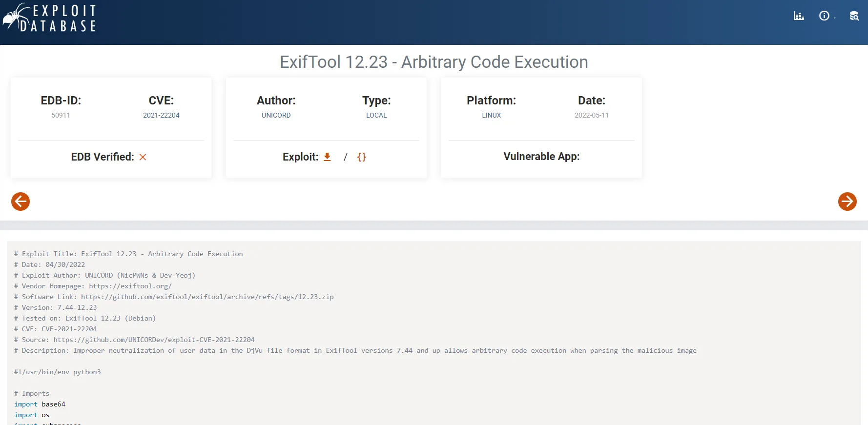This screenshot has height=425, width=868.
Task: Click the 'import base64' code line
Action: pos(40,404)
